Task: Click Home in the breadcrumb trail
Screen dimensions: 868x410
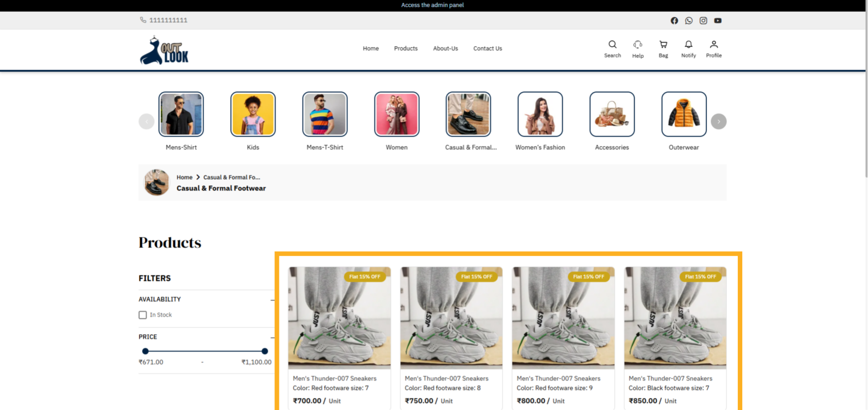Action: 184,177
